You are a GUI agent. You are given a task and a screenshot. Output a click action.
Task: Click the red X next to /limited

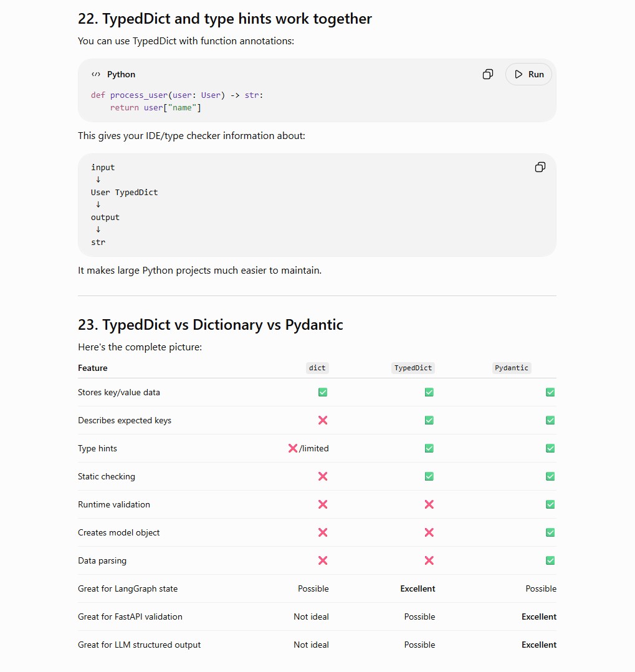point(293,448)
